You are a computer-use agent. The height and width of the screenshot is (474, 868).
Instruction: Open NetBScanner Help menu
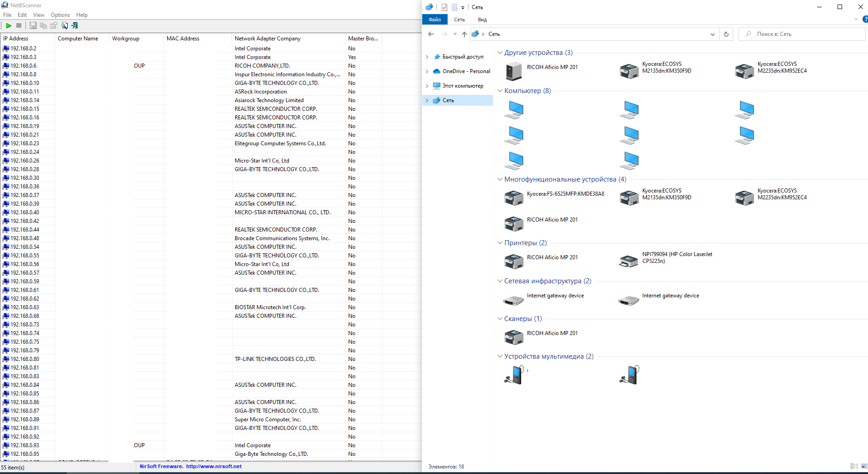(82, 15)
